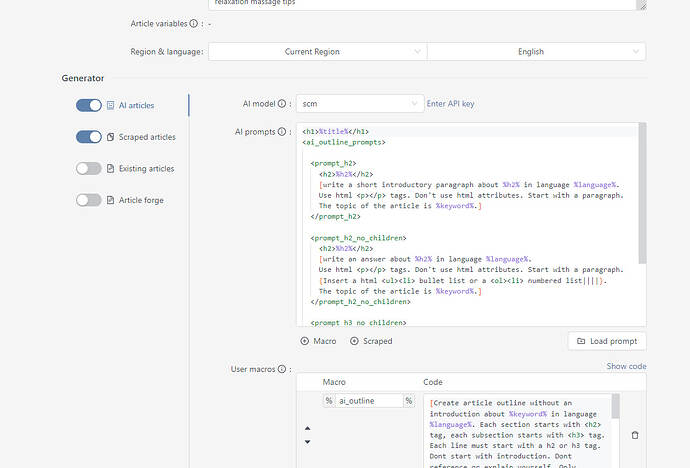
Task: Move ai_outline macro down with arrow
Action: coord(308,442)
